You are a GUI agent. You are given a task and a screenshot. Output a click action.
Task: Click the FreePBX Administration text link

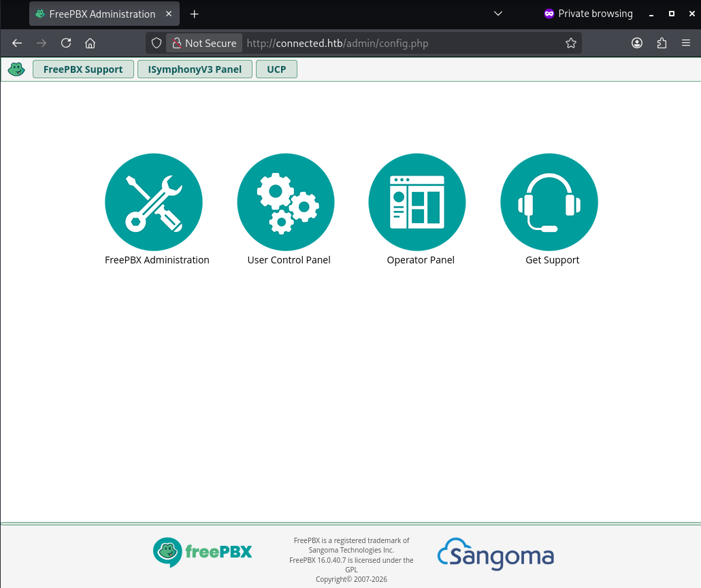(157, 260)
